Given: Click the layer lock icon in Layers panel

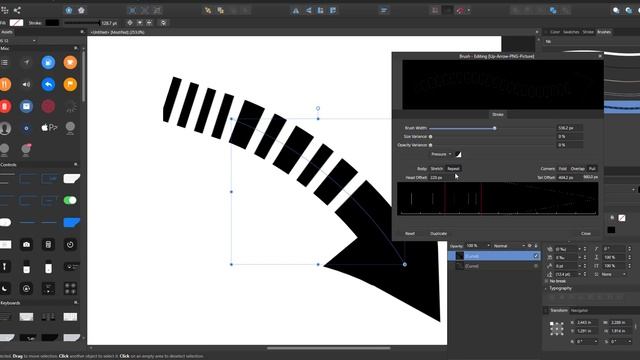Looking at the screenshot, I should 536,246.
